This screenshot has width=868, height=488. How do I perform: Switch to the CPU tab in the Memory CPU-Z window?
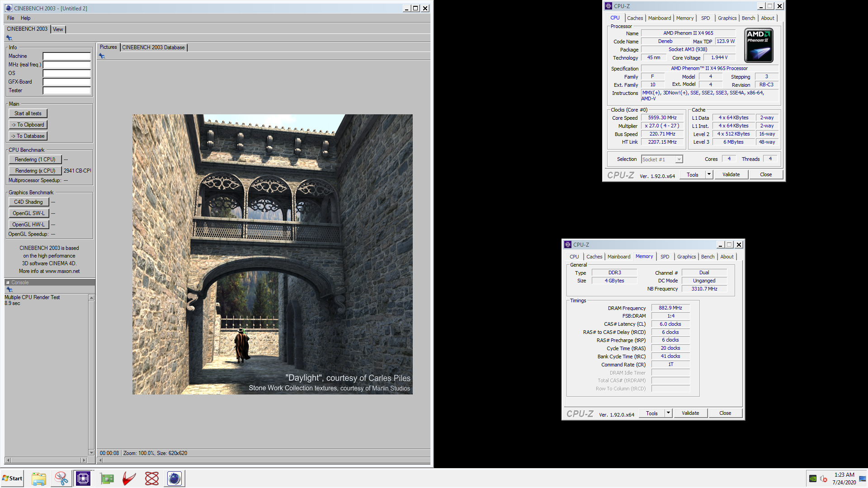coord(574,257)
